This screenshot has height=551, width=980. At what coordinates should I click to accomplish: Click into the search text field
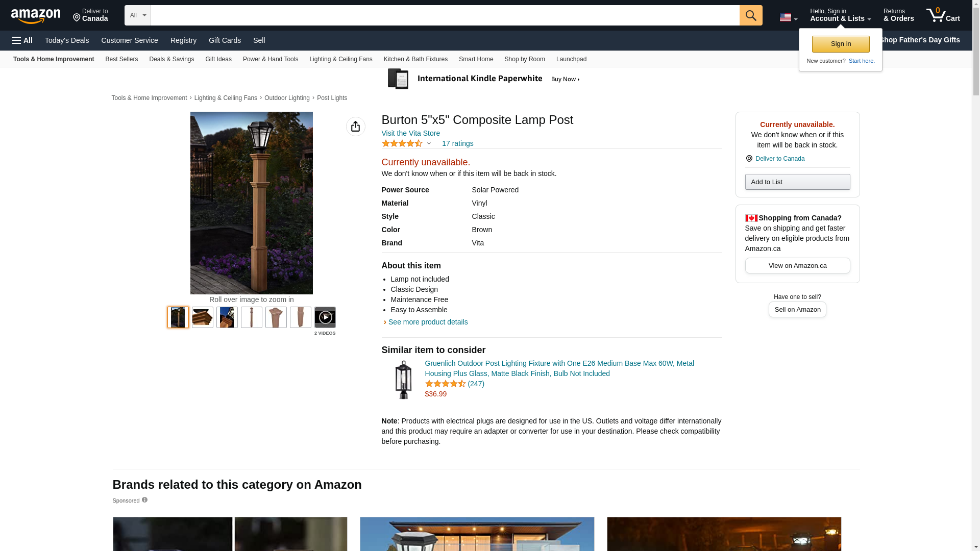click(444, 15)
